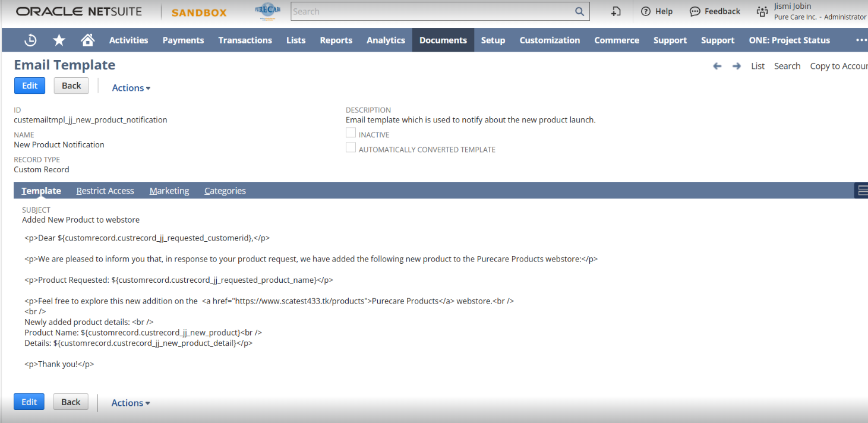This screenshot has height=423, width=868.
Task: Switch to the Restrict Access tab
Action: coord(105,191)
